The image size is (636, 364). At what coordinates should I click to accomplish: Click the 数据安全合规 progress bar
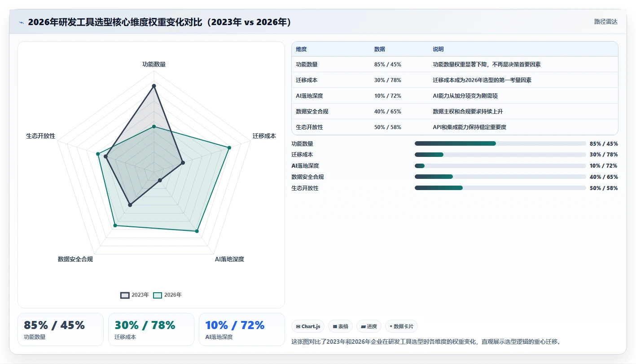[x=500, y=177]
